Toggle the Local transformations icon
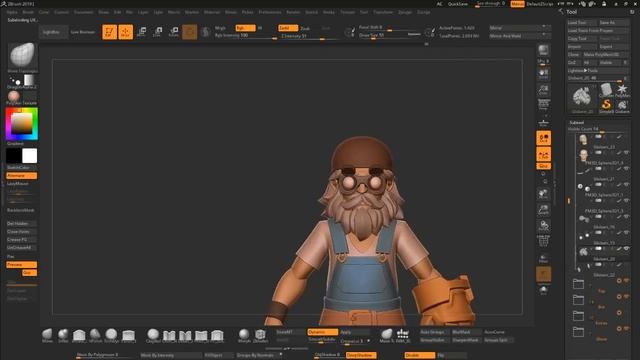 pyautogui.click(x=543, y=138)
